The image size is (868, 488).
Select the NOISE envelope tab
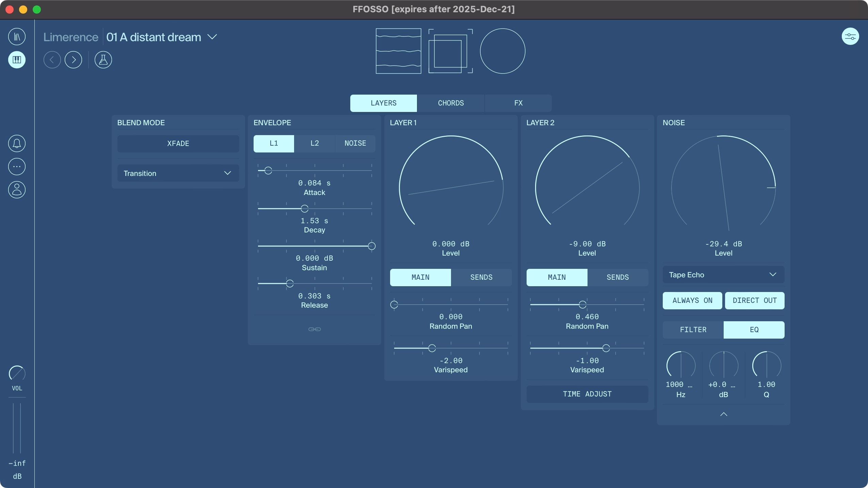[x=355, y=143]
